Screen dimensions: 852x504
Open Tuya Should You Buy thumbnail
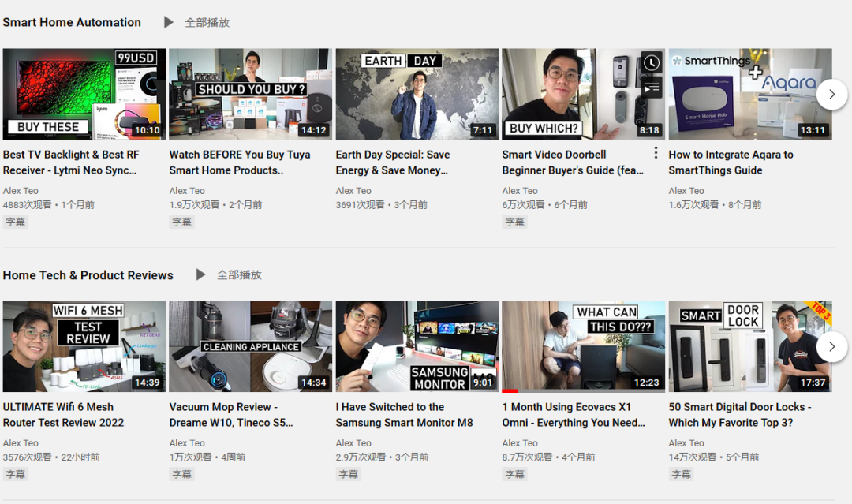click(x=251, y=94)
